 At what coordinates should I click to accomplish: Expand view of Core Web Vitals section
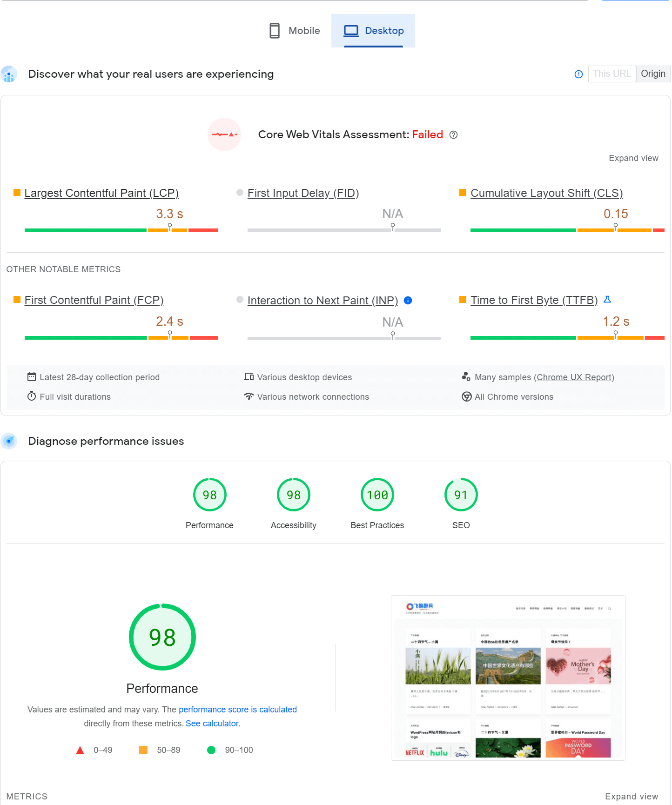coord(633,158)
